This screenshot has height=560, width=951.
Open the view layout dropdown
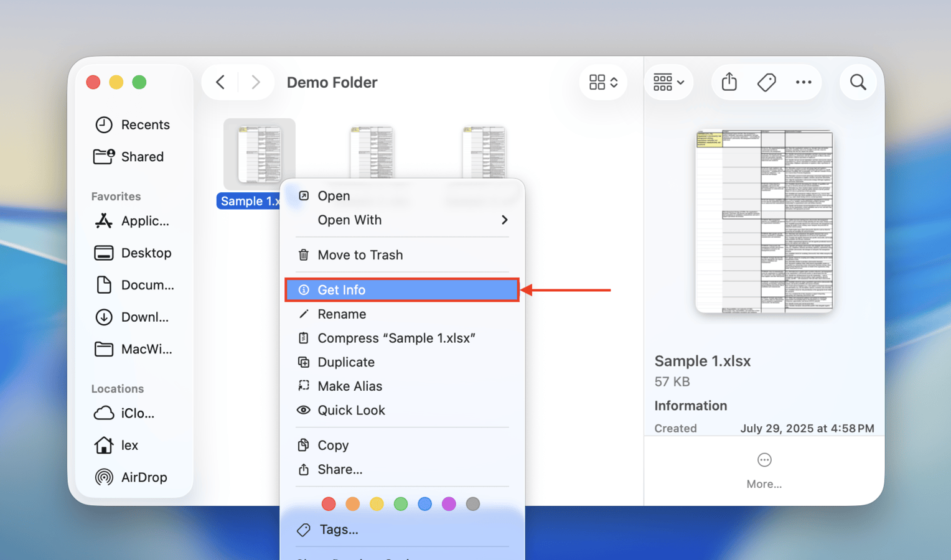[x=602, y=82]
